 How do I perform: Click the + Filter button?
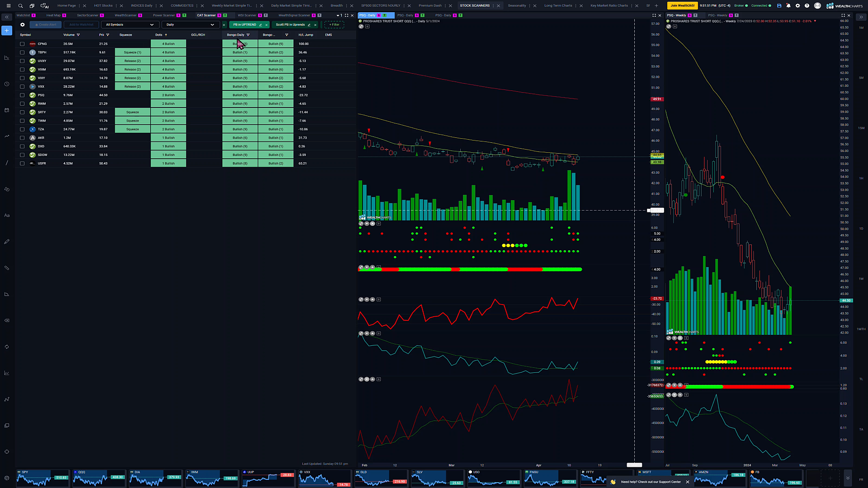[x=334, y=25]
